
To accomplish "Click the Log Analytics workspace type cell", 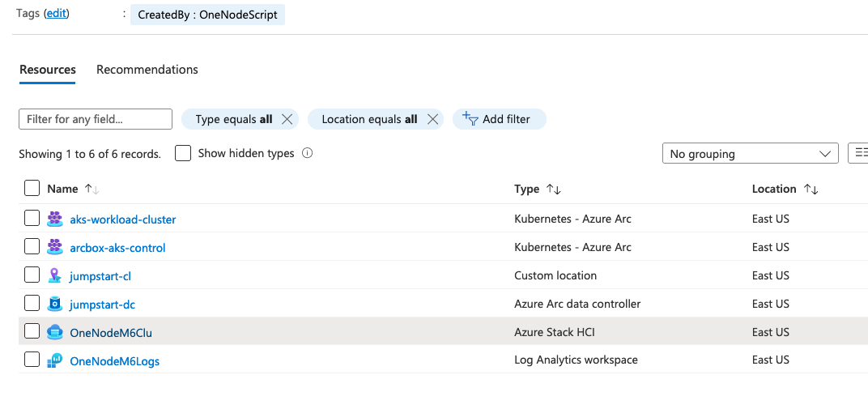I will pos(576,360).
